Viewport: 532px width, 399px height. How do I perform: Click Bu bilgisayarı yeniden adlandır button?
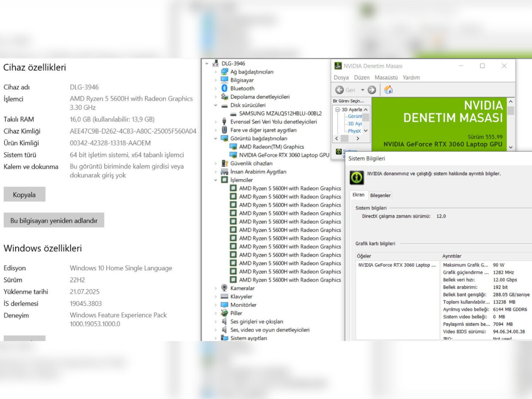(54, 220)
